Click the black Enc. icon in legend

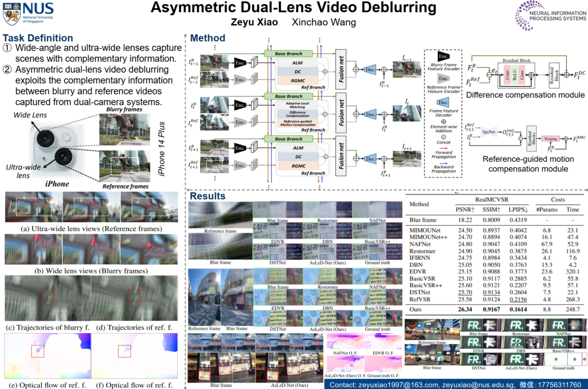tap(442, 56)
